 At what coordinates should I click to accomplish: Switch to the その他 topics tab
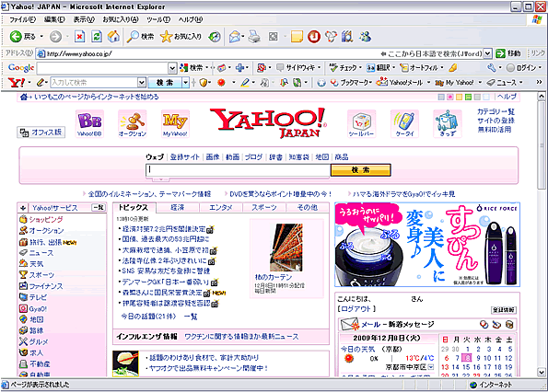[308, 208]
